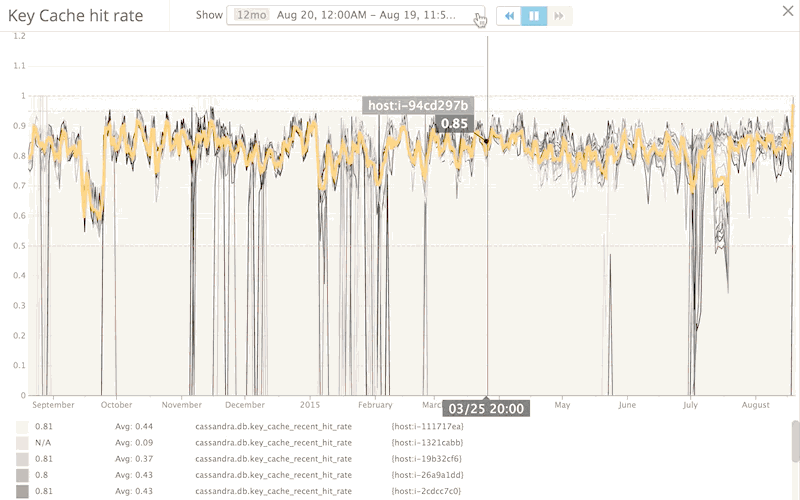Toggle swatch for host i-26a9a1dd series
The height and width of the screenshot is (500, 800).
click(x=22, y=475)
